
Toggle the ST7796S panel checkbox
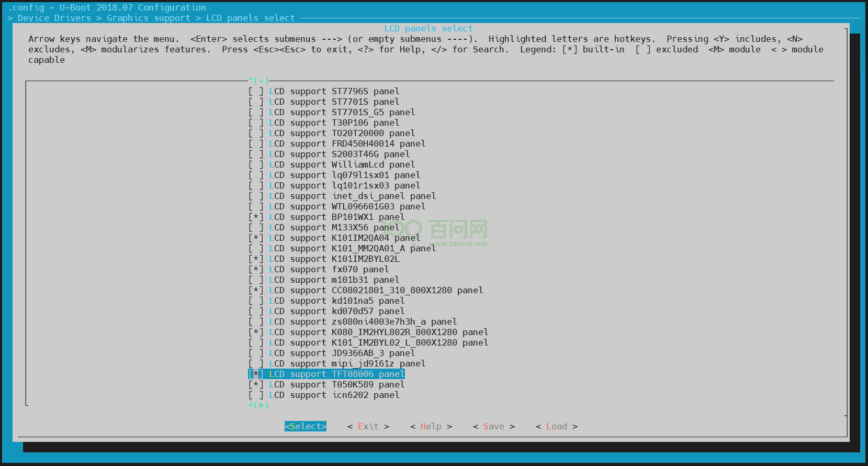click(x=256, y=92)
